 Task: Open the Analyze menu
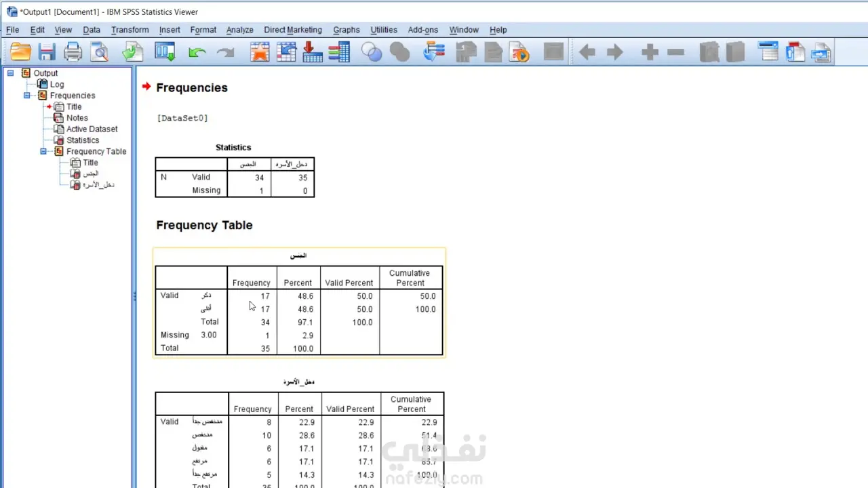pyautogui.click(x=239, y=30)
